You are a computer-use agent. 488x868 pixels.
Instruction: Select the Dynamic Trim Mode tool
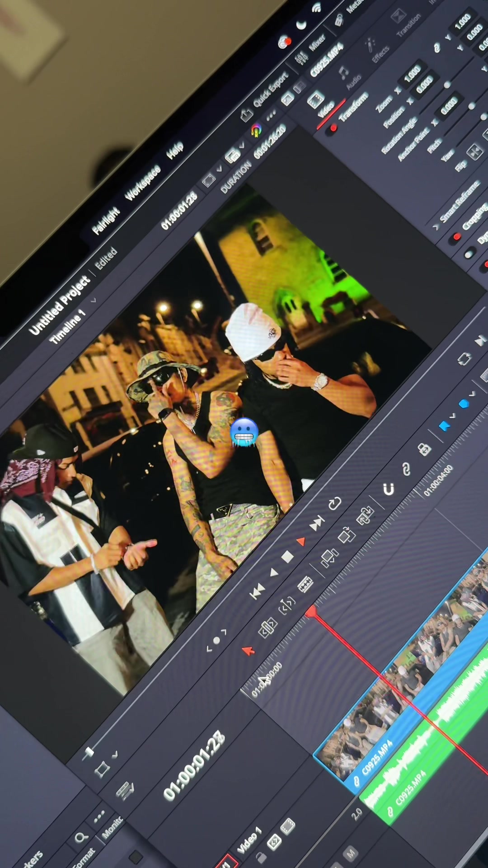[x=287, y=605]
